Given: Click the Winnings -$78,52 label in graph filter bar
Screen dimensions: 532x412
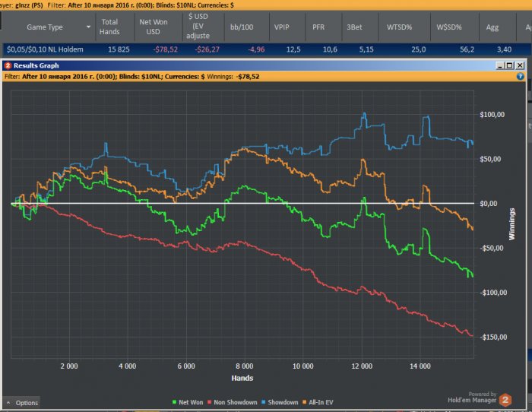Looking at the screenshot, I should pyautogui.click(x=233, y=77).
